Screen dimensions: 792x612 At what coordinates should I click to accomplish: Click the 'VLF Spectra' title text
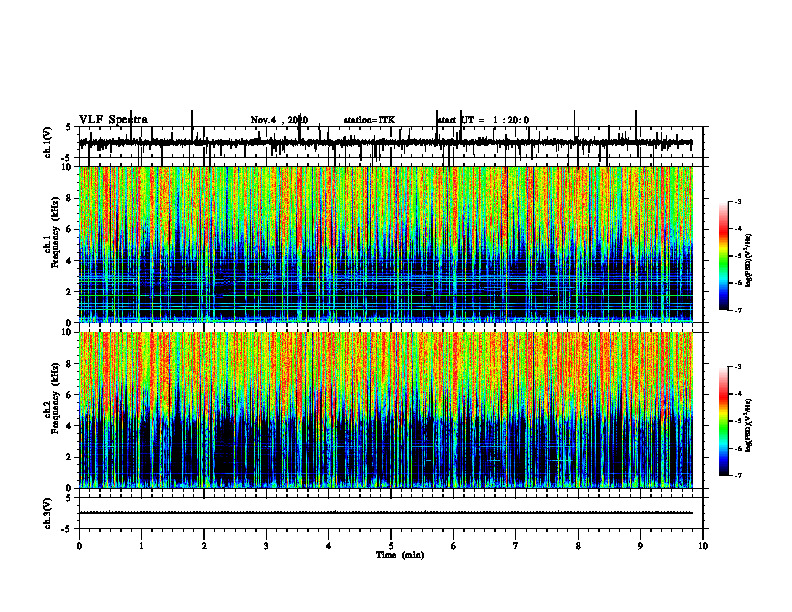(x=113, y=120)
